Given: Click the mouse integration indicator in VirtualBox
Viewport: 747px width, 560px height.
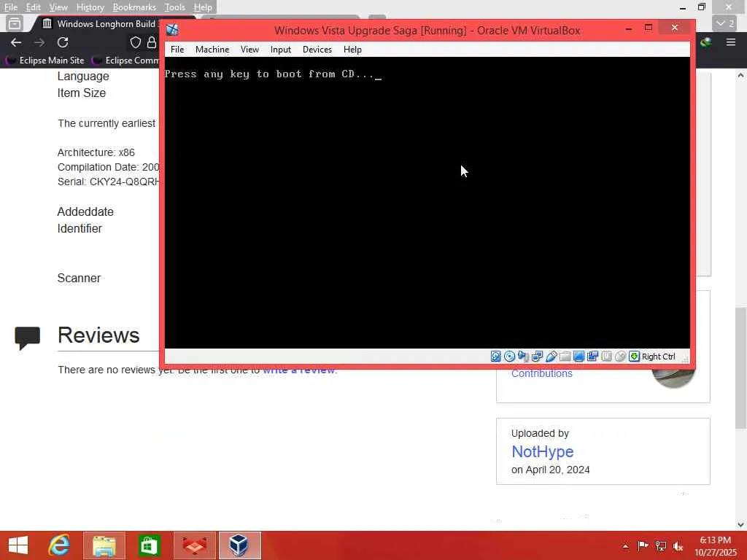Looking at the screenshot, I should click(x=620, y=356).
